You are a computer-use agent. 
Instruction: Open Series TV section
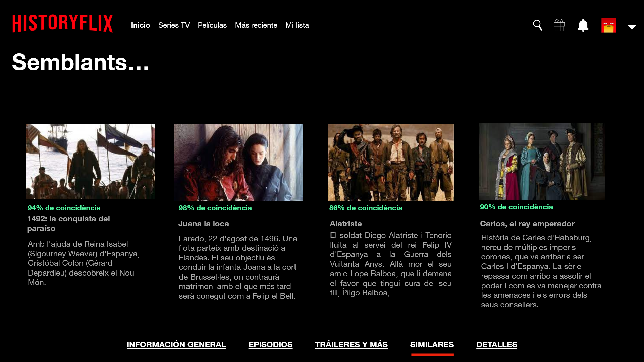pyautogui.click(x=174, y=25)
